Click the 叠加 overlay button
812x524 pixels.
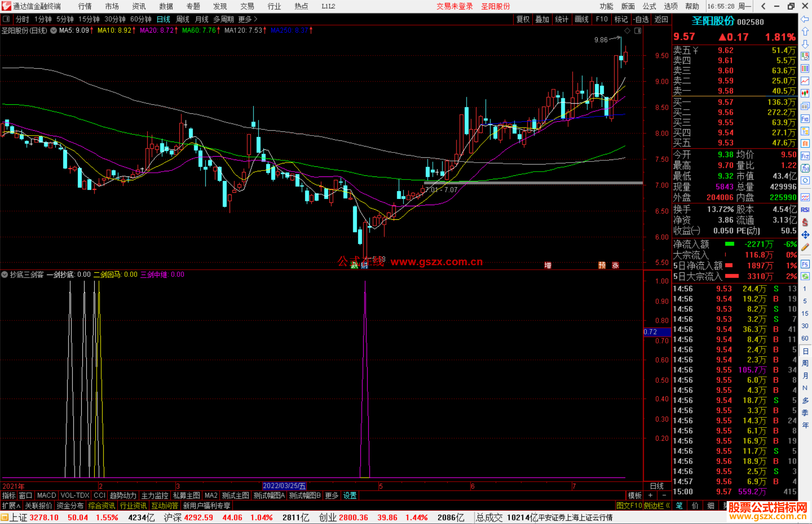542,19
